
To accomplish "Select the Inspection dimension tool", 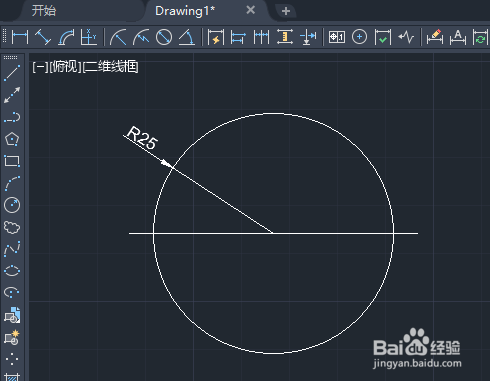I will coord(383,37).
